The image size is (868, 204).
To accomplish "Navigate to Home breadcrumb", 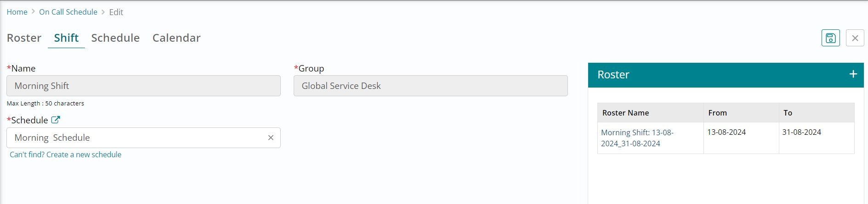I will tap(17, 12).
